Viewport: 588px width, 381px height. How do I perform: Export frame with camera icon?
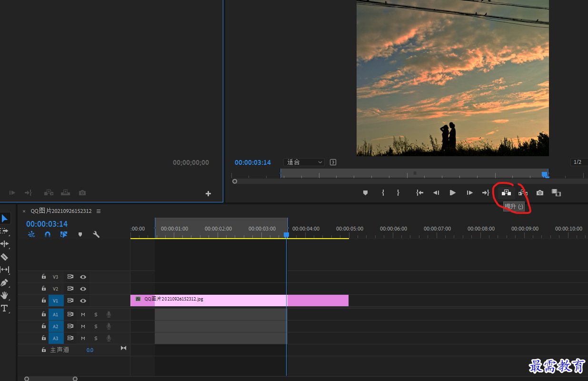[x=540, y=193]
